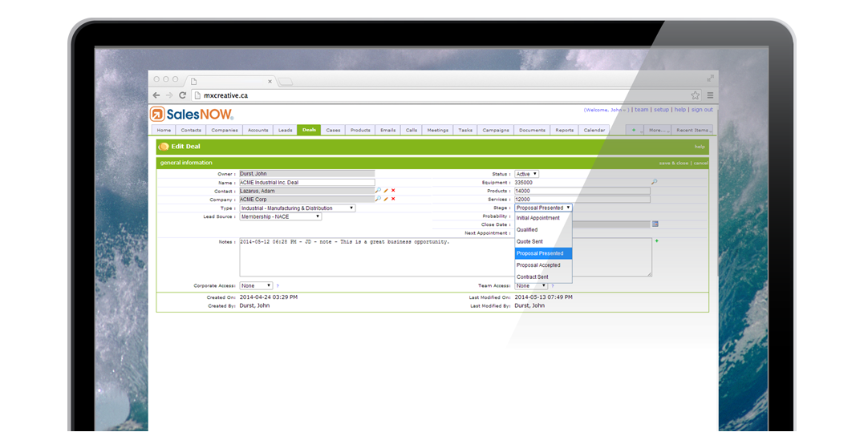The height and width of the screenshot is (432, 868).
Task: Select Proposal Presented stage option in list
Action: pyautogui.click(x=544, y=253)
